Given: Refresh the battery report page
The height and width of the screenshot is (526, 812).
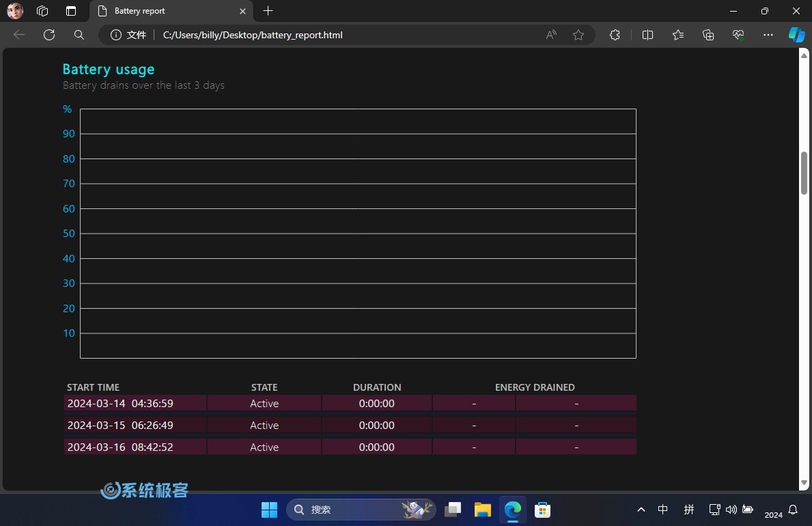Looking at the screenshot, I should point(49,35).
